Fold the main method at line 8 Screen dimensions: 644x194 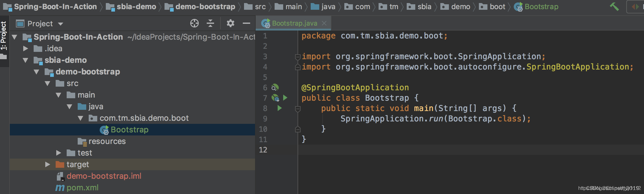tap(298, 109)
